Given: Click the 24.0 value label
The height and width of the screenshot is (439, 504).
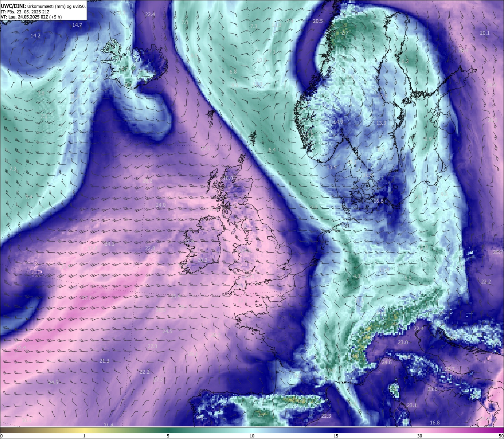Looking at the screenshot, I should pyautogui.click(x=161, y=205).
